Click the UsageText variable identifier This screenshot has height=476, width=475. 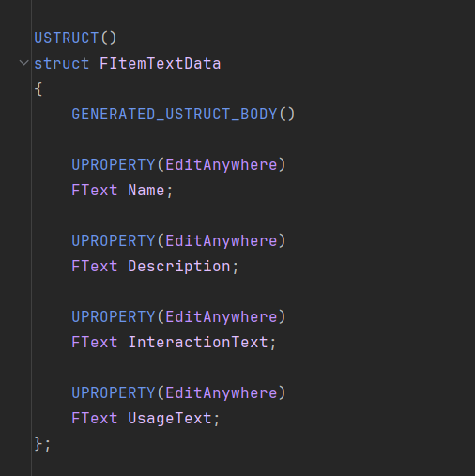tap(170, 419)
